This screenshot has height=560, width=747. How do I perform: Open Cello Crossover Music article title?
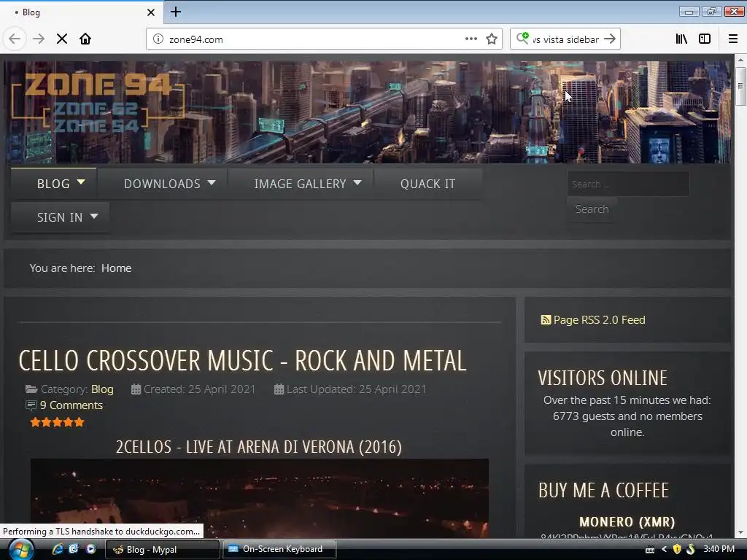[242, 360]
